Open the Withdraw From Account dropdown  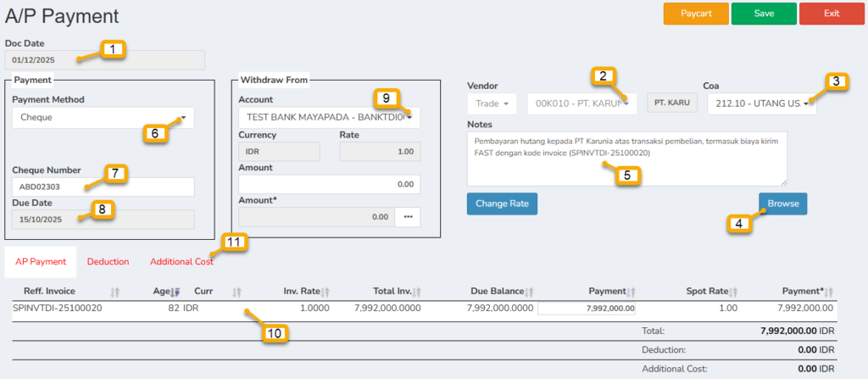[x=329, y=118]
